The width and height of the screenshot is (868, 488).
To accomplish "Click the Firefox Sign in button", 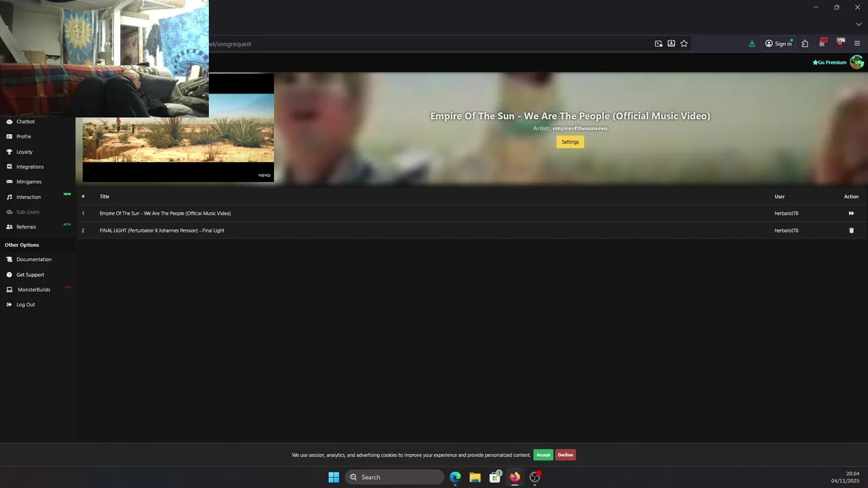I will pyautogui.click(x=778, y=43).
